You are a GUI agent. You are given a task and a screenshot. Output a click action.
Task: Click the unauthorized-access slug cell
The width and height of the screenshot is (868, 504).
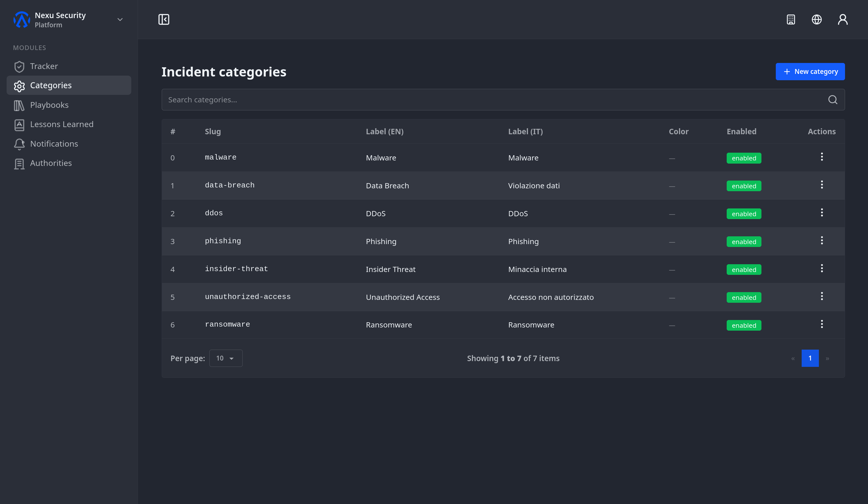(x=248, y=297)
